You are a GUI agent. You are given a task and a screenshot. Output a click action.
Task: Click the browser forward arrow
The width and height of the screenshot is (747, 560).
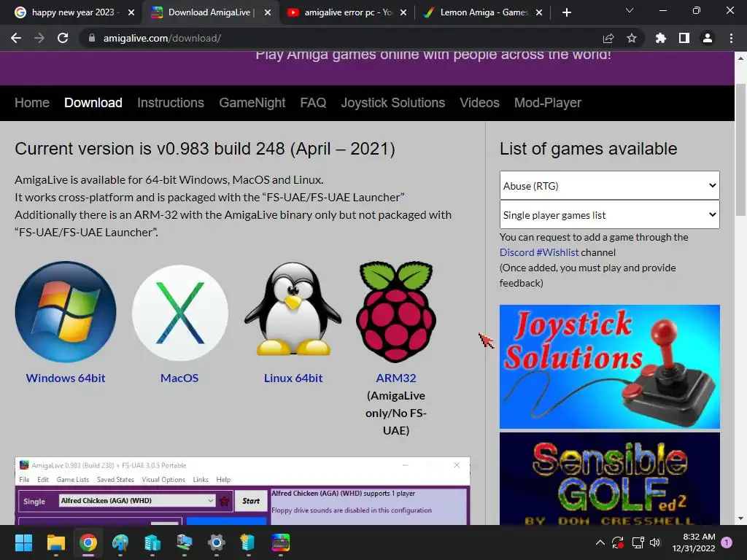point(39,38)
